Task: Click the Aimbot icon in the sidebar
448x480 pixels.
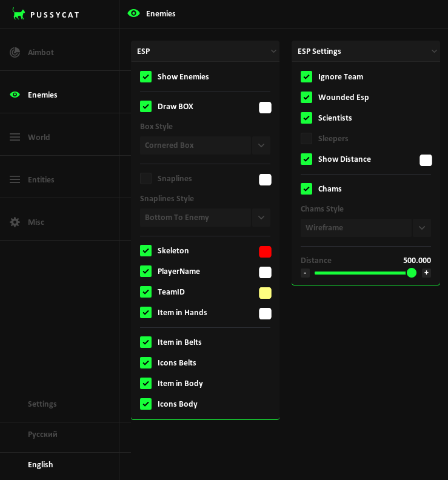Action: (x=15, y=53)
